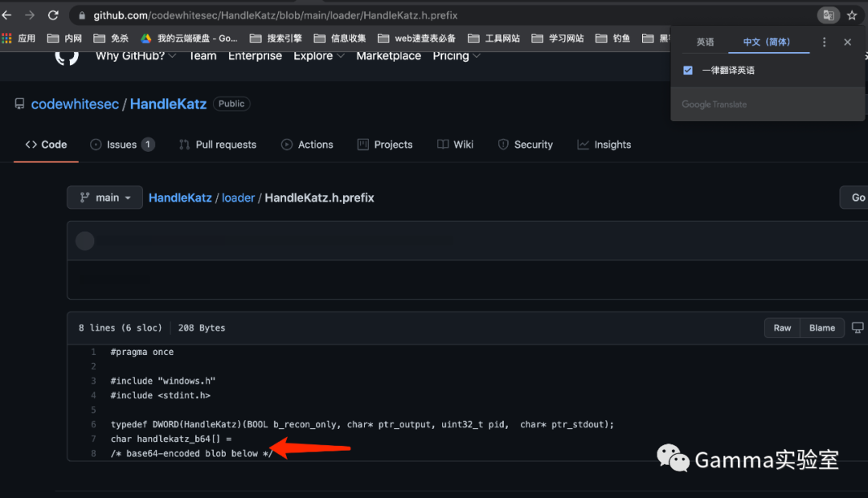Screen dimensions: 868x498
Task: Click the Public badge label
Action: (231, 104)
